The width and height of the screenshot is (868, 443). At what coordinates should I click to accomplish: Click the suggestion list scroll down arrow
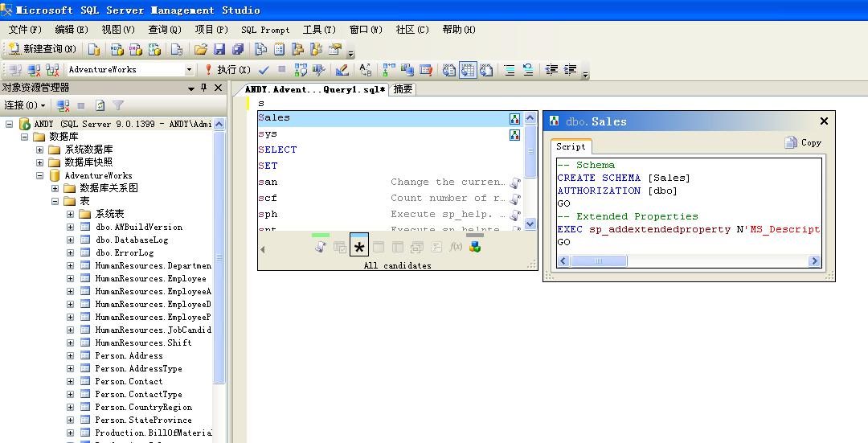(x=530, y=224)
